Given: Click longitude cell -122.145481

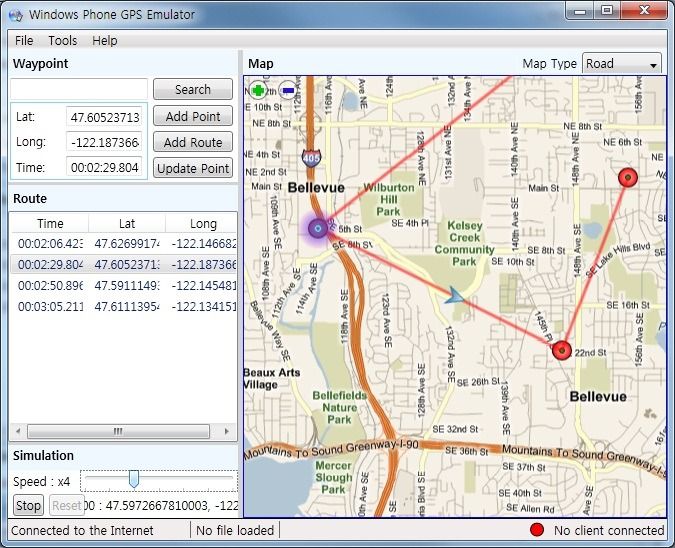Looking at the screenshot, I should pyautogui.click(x=204, y=285).
